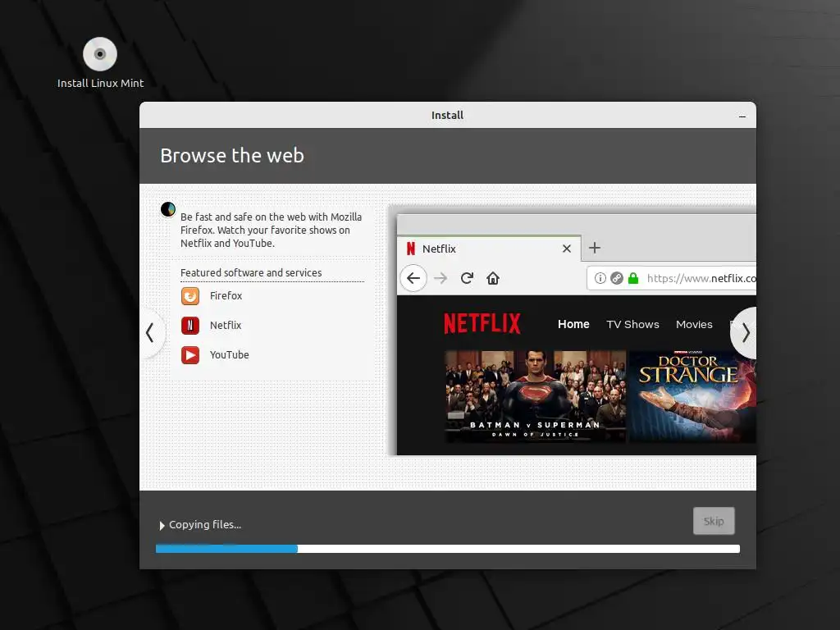Click the browser reload icon
This screenshot has width=840, height=630.
467,278
